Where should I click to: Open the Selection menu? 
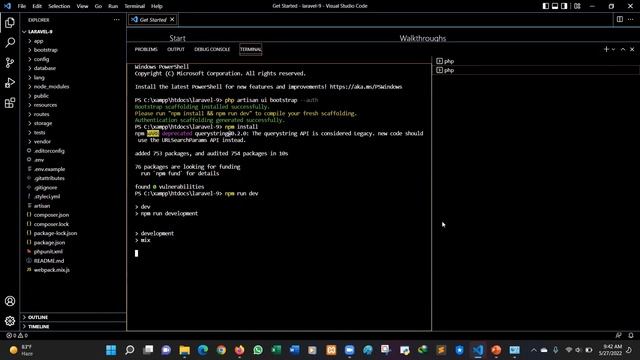click(x=59, y=6)
